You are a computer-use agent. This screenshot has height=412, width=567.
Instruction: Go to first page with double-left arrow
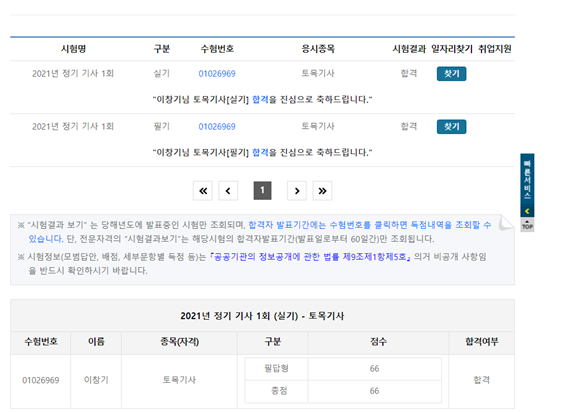[203, 191]
